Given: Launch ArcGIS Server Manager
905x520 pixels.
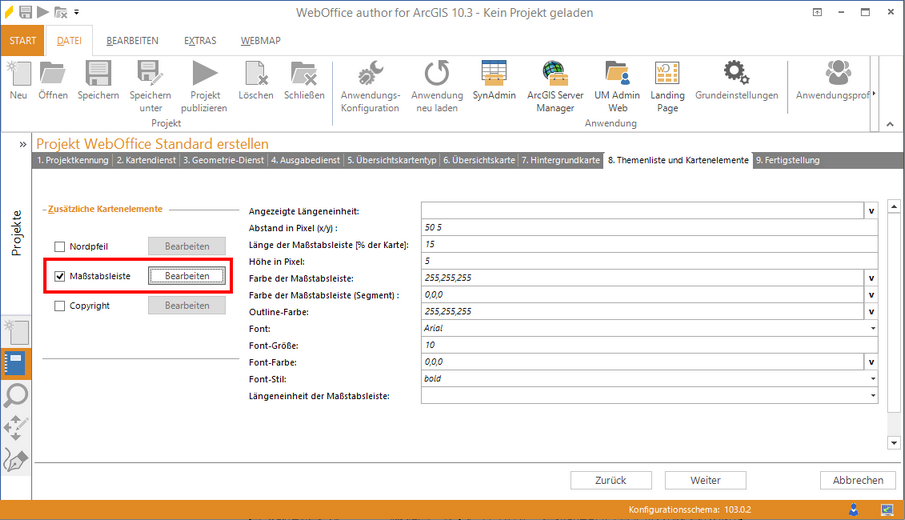Looking at the screenshot, I should point(555,75).
